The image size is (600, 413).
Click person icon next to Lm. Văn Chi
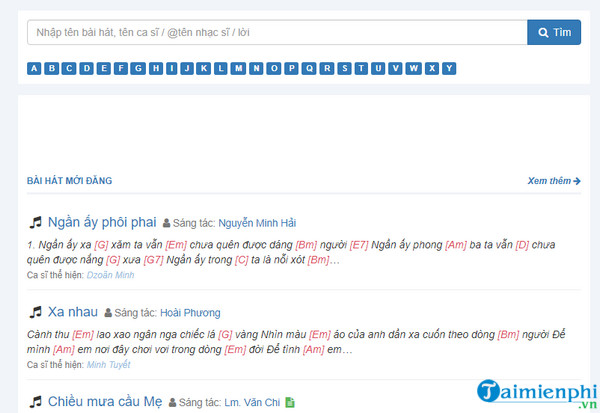click(x=173, y=403)
